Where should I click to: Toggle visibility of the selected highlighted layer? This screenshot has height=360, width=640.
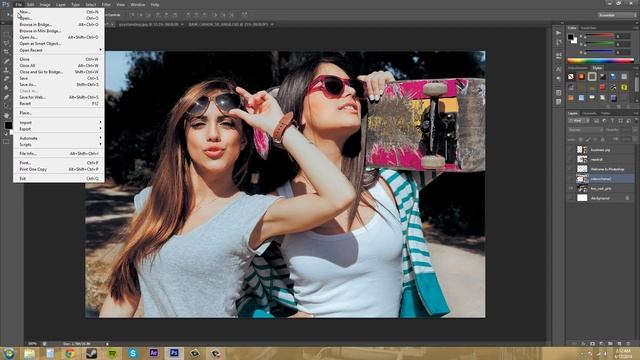click(570, 179)
